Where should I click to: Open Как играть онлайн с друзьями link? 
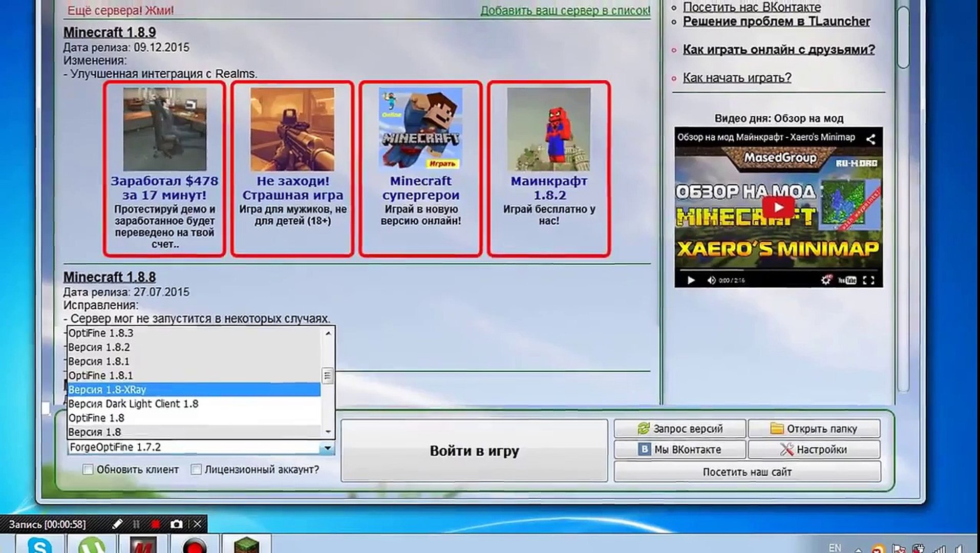click(779, 50)
